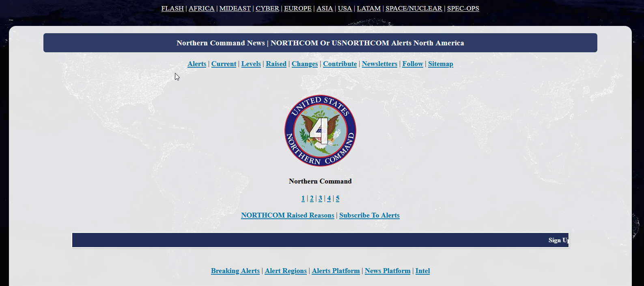This screenshot has width=644, height=286.
Task: Open Breaking Alerts link
Action: point(235,271)
